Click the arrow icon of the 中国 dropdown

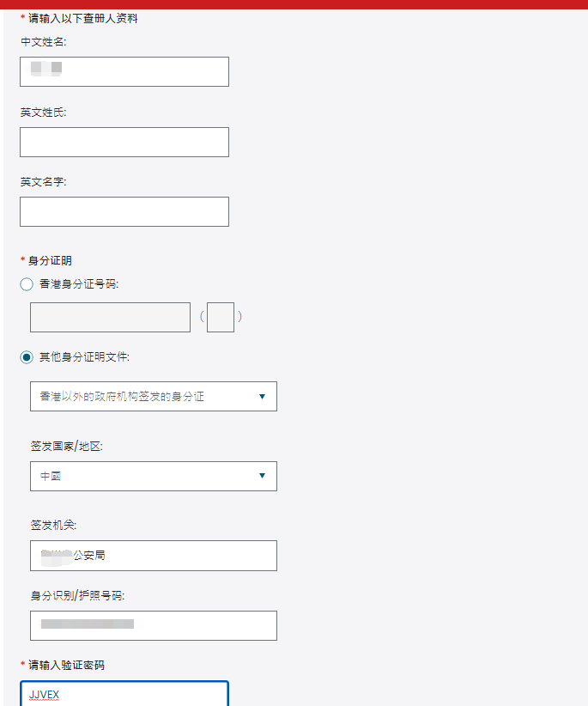(263, 476)
